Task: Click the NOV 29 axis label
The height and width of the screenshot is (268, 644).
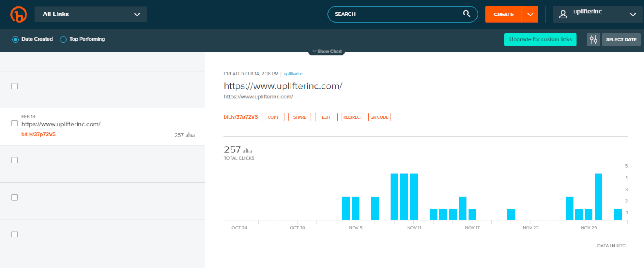Action: (589, 228)
